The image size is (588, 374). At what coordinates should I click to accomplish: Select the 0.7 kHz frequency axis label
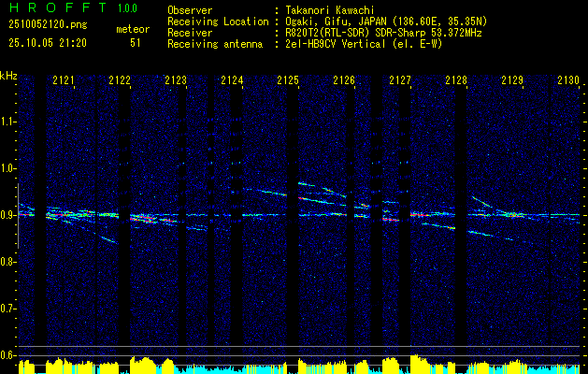click(9, 309)
